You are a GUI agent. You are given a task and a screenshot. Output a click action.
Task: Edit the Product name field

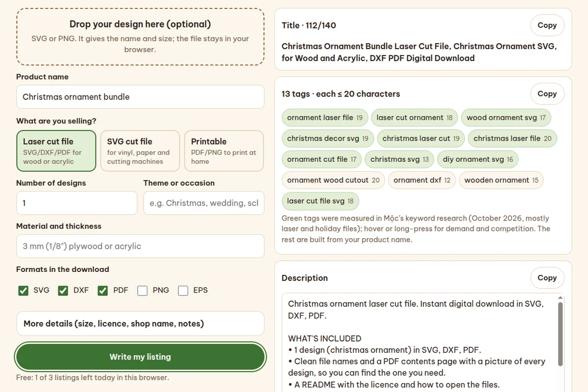click(x=140, y=97)
